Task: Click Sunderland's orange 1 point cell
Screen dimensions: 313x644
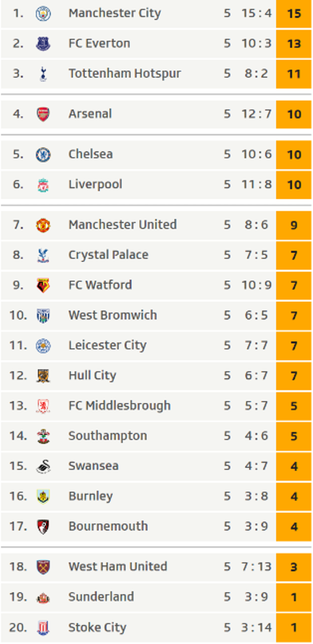Action: (294, 597)
